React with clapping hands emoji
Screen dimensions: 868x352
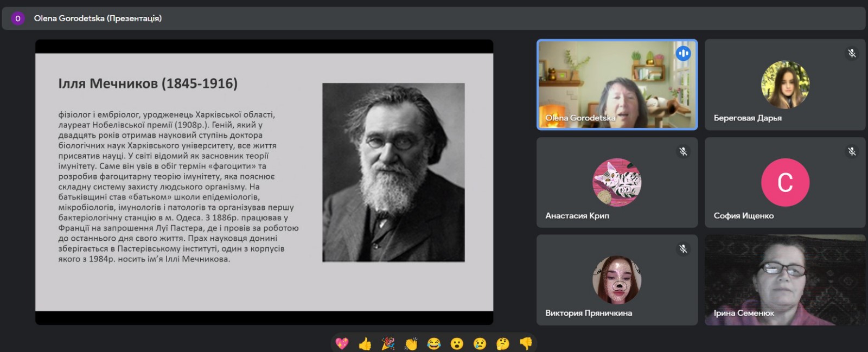[411, 343]
